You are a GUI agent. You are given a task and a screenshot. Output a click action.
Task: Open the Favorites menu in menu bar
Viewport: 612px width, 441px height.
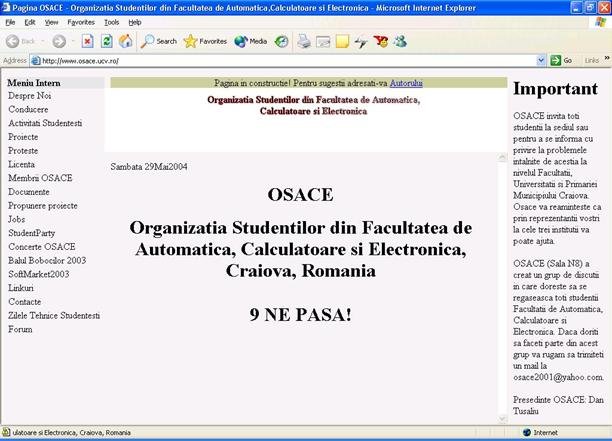pos(81,21)
